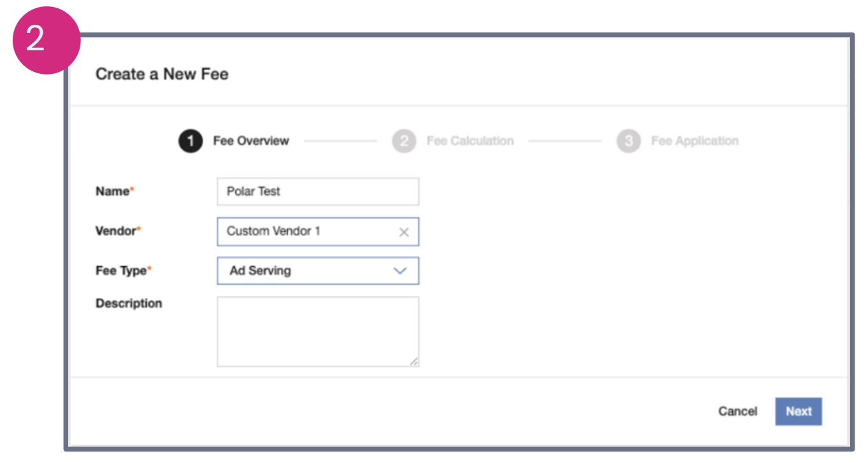Switch to the Fee Calculation step

click(470, 141)
